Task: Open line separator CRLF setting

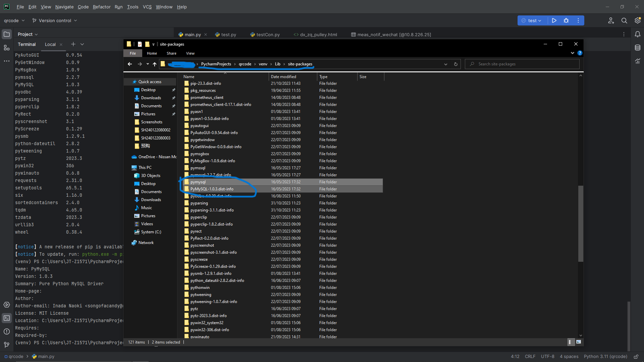Action: (530, 357)
